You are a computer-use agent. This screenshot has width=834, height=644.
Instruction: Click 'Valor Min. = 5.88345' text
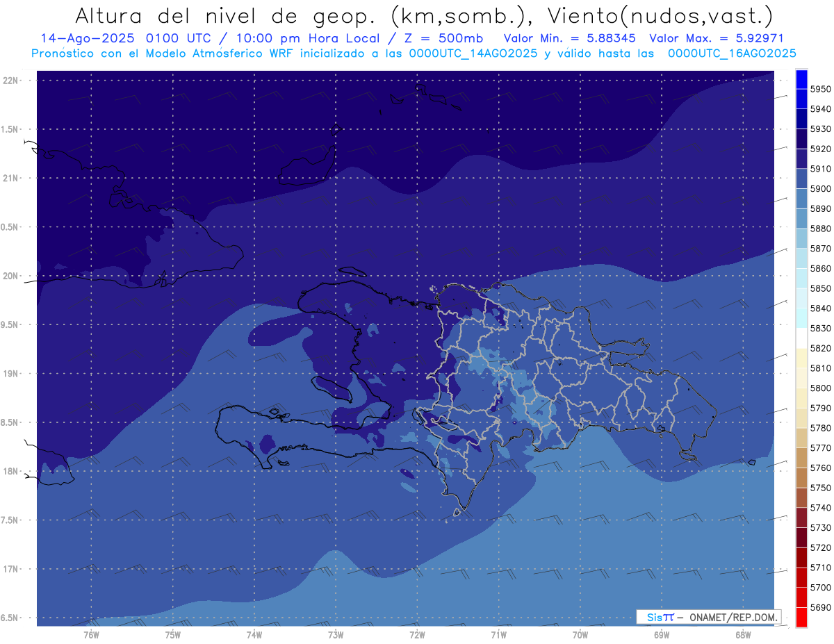pos(569,38)
